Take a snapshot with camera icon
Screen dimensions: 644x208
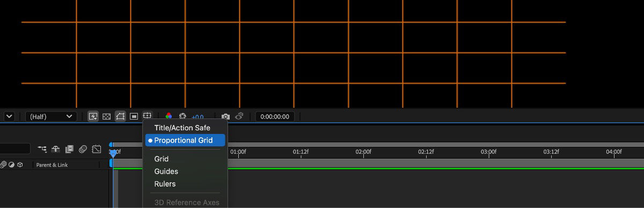click(x=225, y=116)
